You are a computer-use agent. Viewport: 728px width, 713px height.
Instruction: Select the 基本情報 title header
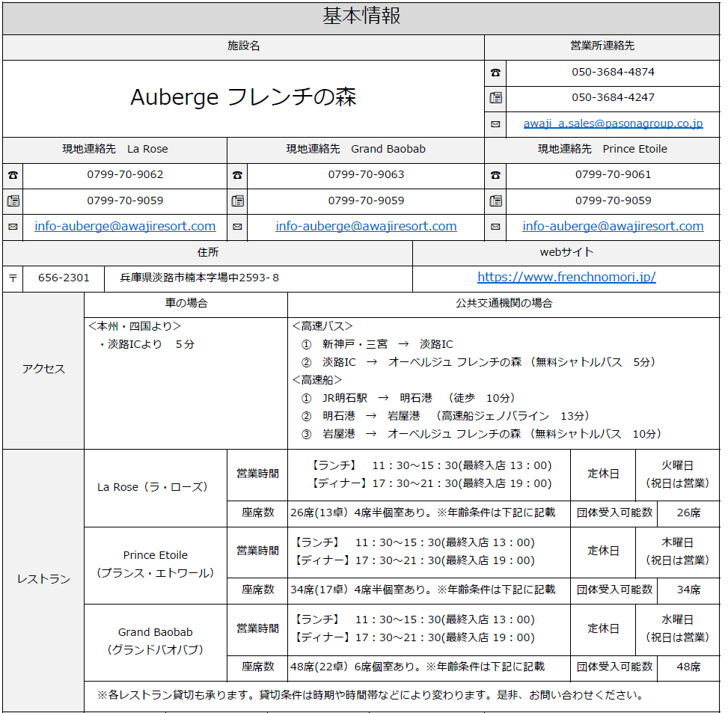[x=361, y=18]
